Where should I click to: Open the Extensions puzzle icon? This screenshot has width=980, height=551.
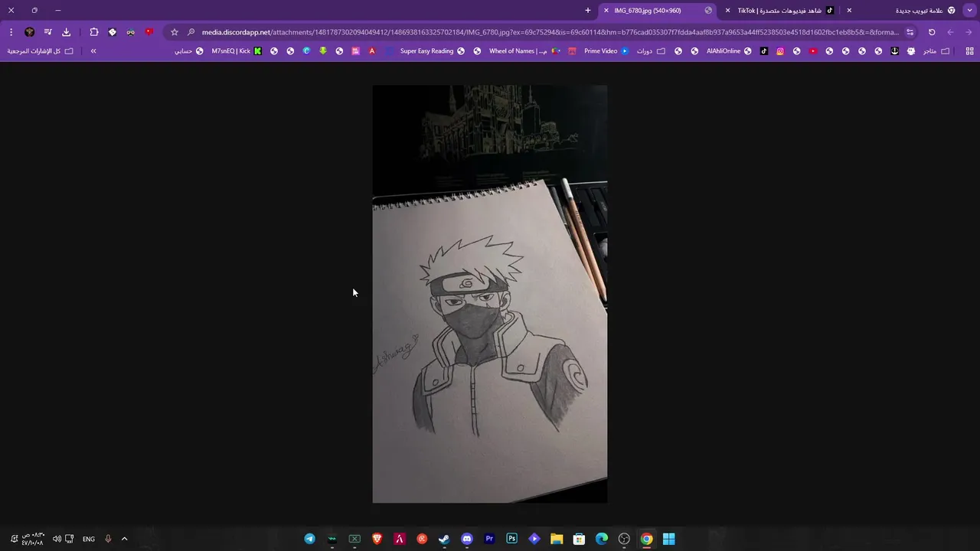93,32
